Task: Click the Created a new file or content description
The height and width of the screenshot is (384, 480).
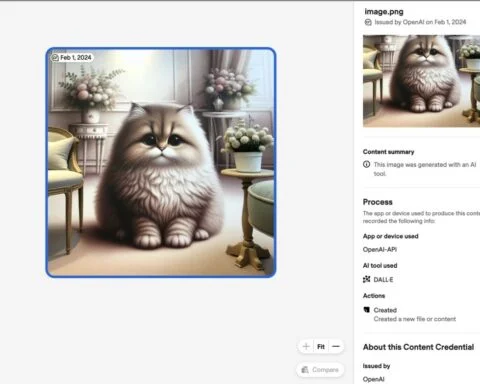Action: coord(415,319)
